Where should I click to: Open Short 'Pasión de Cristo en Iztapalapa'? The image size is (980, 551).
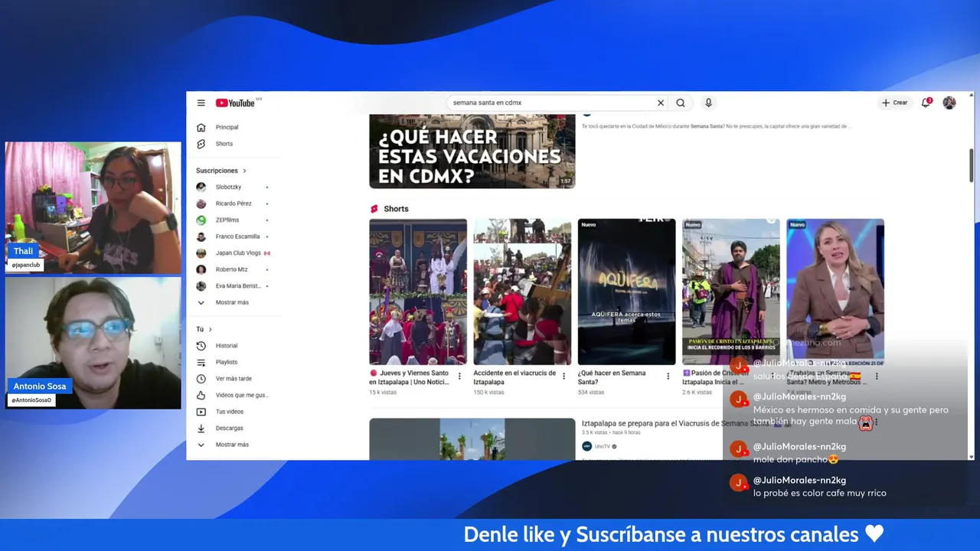(x=731, y=292)
